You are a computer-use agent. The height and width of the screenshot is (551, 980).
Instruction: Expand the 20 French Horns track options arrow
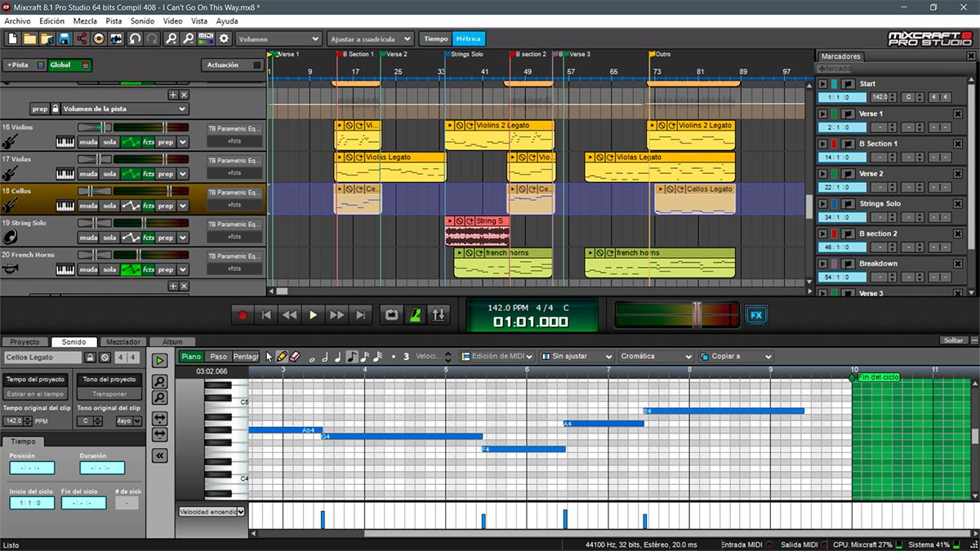[183, 269]
